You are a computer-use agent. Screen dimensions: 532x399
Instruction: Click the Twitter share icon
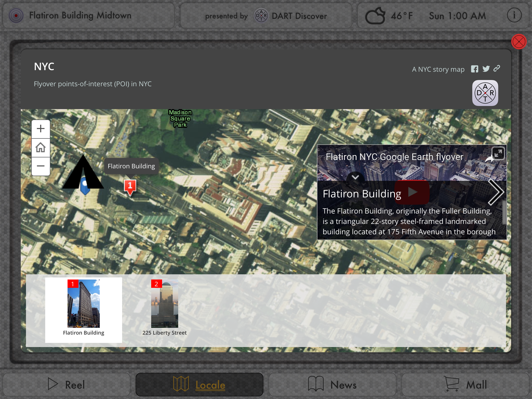tap(486, 69)
